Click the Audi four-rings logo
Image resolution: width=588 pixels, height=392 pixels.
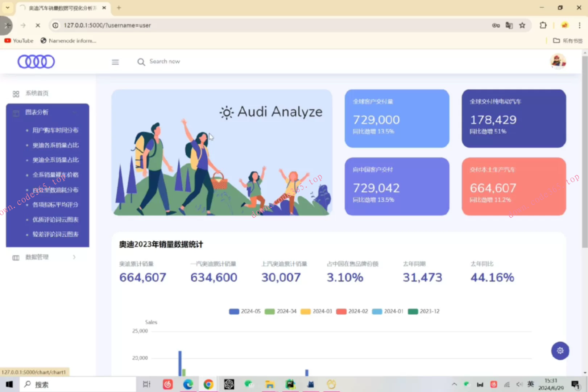point(36,61)
